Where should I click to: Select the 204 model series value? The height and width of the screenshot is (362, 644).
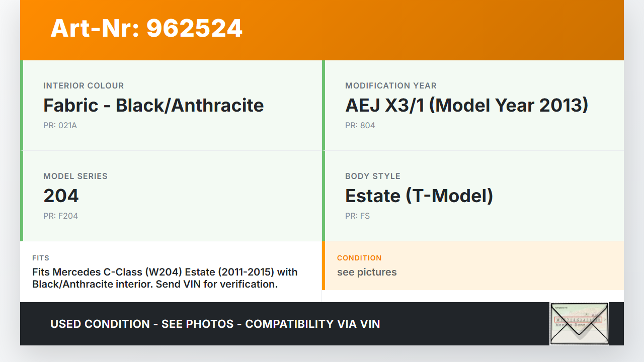[x=61, y=196]
